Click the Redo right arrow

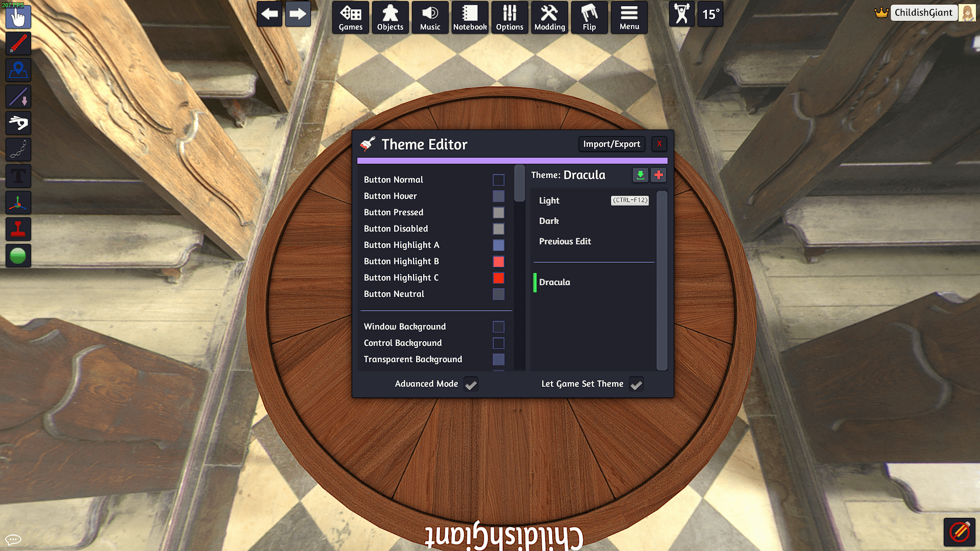298,14
